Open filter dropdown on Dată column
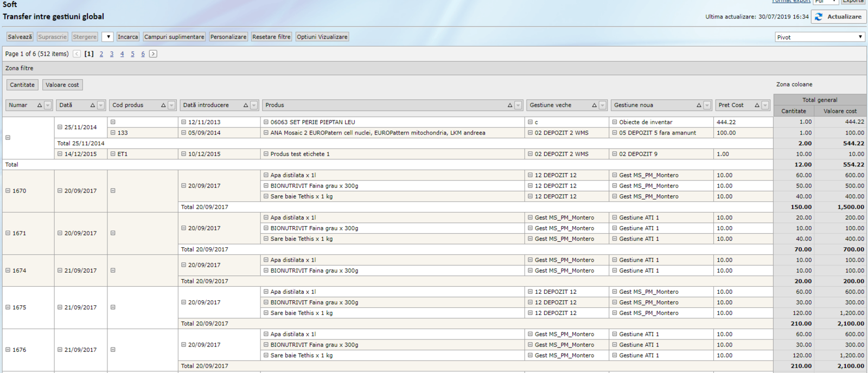This screenshot has width=868, height=373. 101,105
